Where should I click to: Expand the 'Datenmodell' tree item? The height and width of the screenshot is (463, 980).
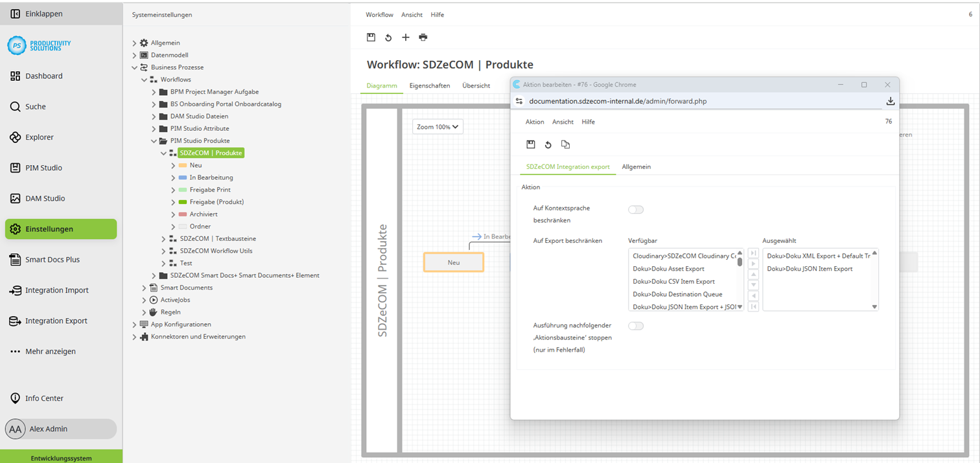(134, 54)
